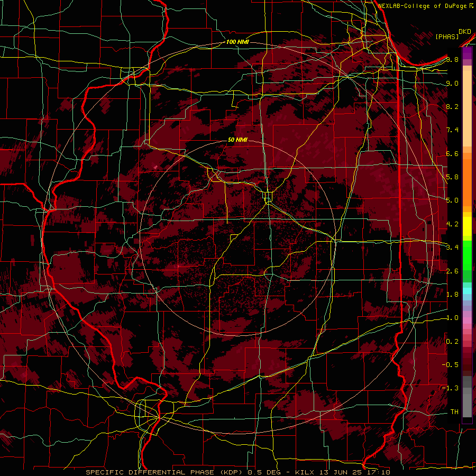Click the 'KILX' station ID in the caption
The image size is (476, 476).
[x=304, y=472]
